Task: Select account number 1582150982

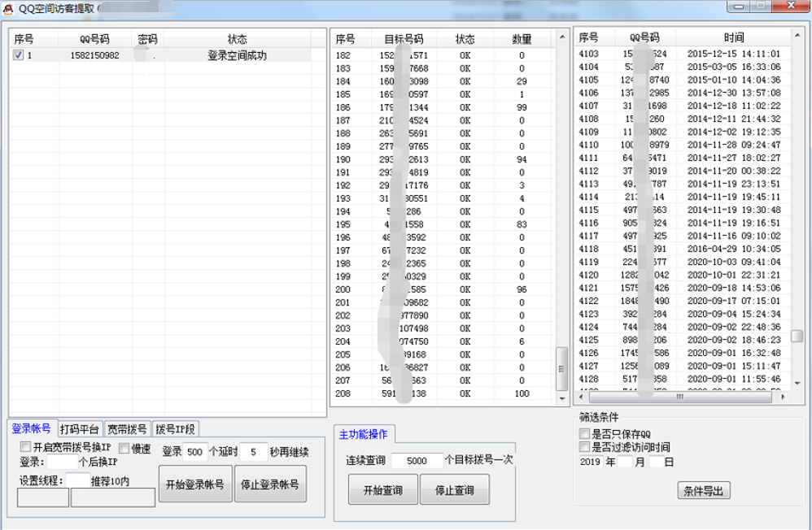Action: click(x=94, y=55)
